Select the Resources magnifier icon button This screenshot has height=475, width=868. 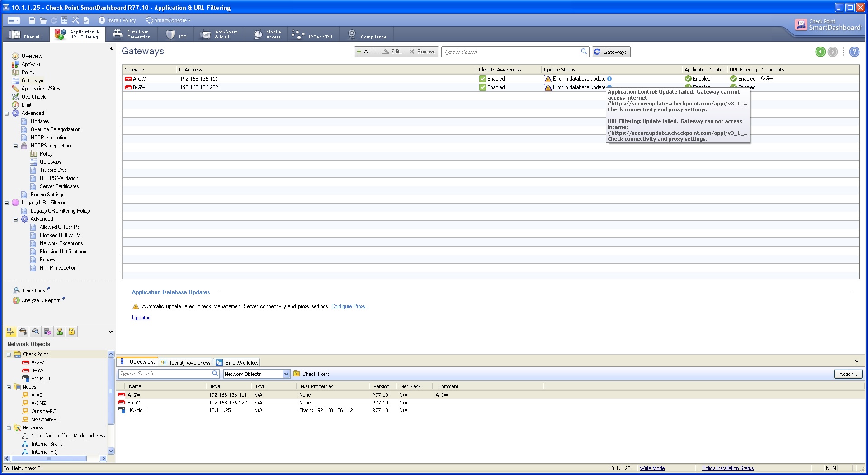35,332
